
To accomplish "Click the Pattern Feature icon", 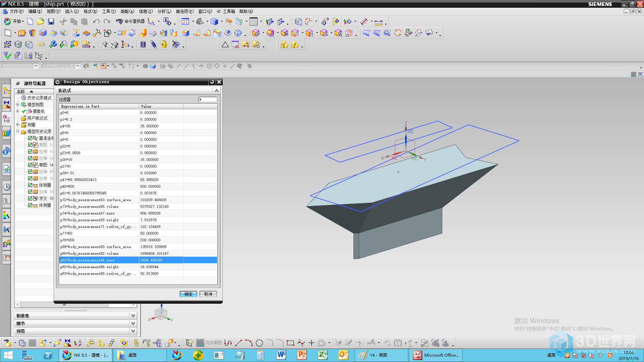I will (86, 33).
